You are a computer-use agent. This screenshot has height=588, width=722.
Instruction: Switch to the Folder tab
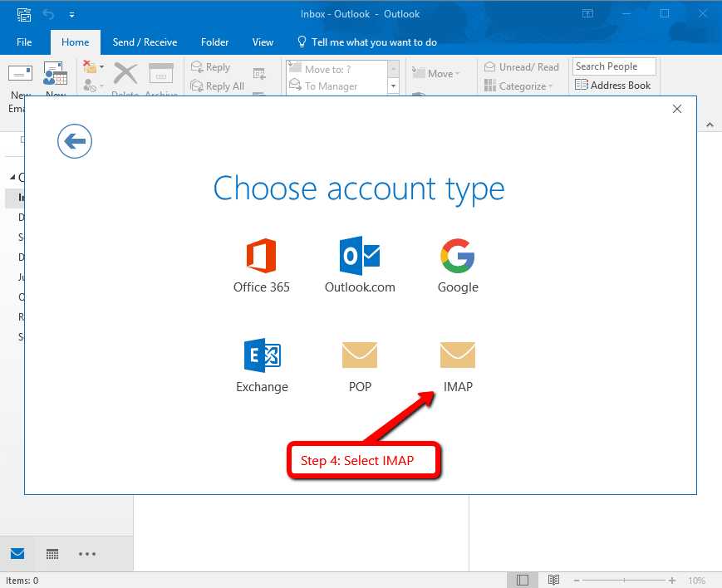tap(214, 42)
